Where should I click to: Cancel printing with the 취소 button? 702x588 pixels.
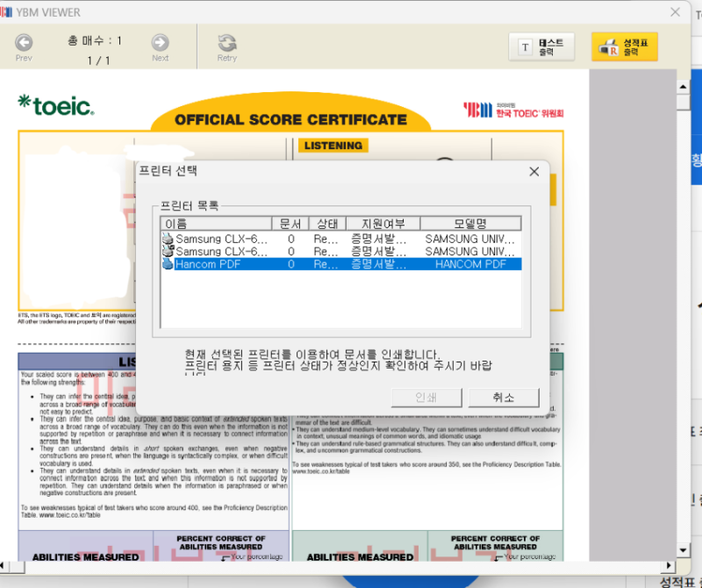coord(504,398)
